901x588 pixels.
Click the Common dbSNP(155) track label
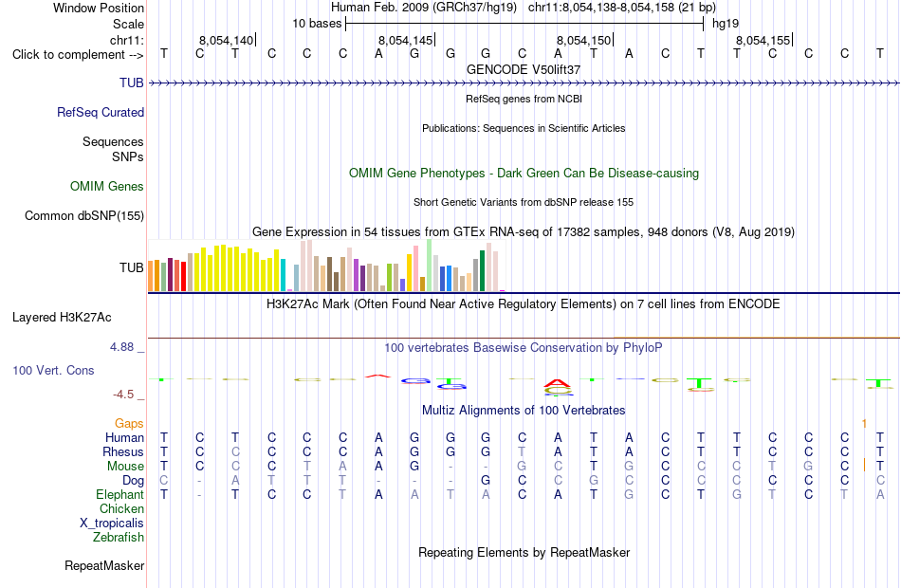click(x=84, y=215)
